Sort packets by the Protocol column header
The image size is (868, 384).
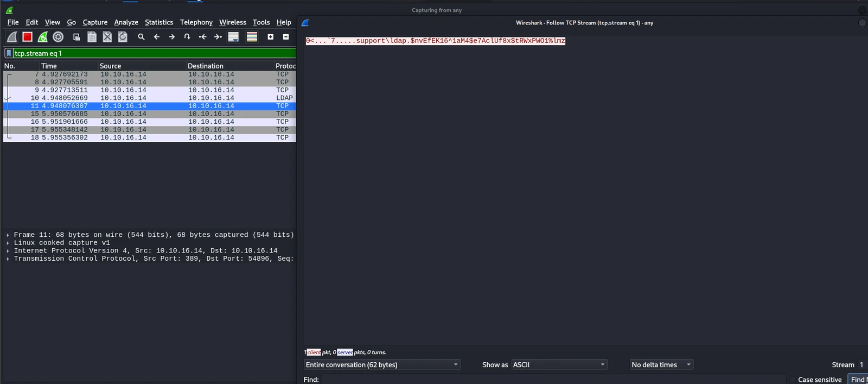(285, 66)
